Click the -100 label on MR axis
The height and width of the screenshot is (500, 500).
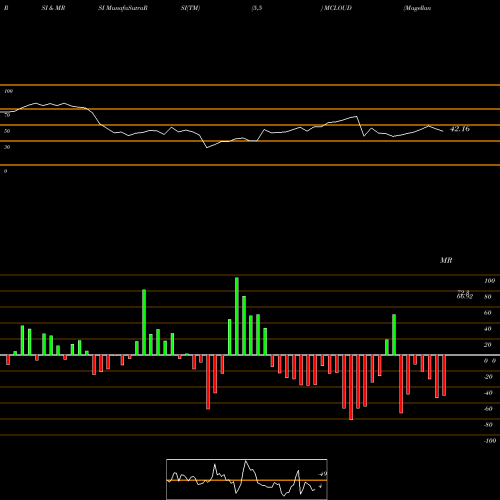[490, 441]
